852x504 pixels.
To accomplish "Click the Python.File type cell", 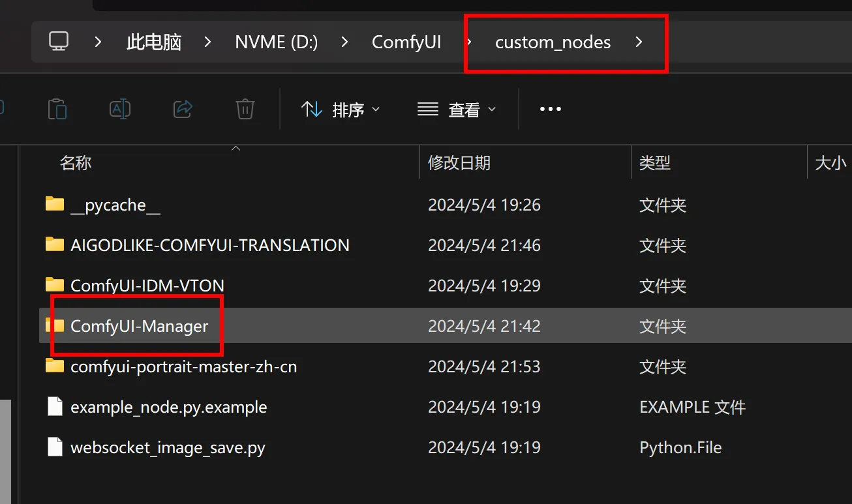I will pyautogui.click(x=680, y=448).
